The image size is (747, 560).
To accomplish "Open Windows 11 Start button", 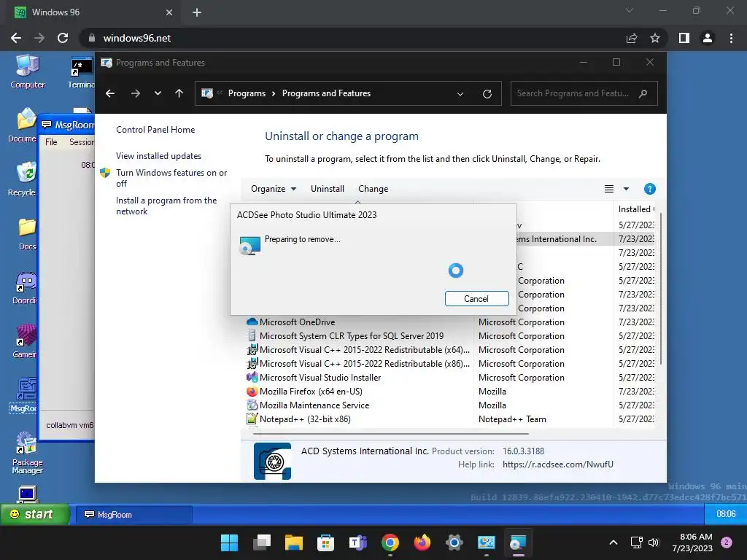I will 229,542.
